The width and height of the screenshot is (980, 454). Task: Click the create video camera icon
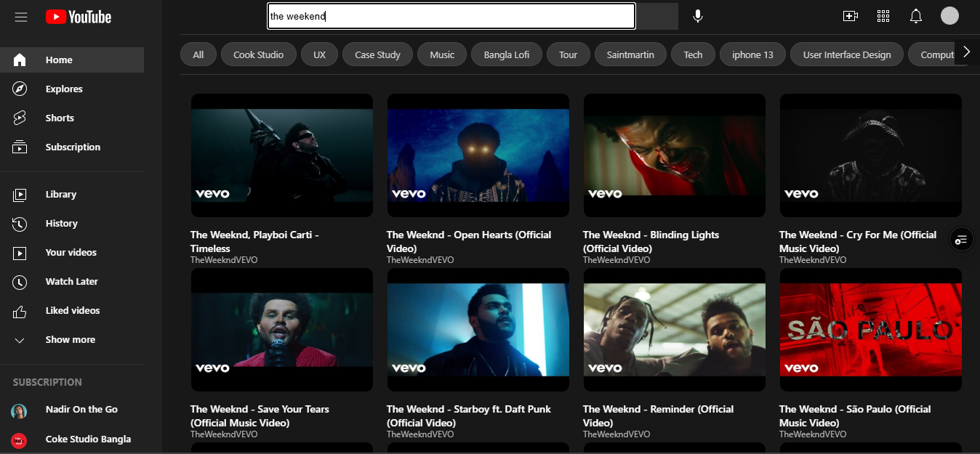[851, 16]
